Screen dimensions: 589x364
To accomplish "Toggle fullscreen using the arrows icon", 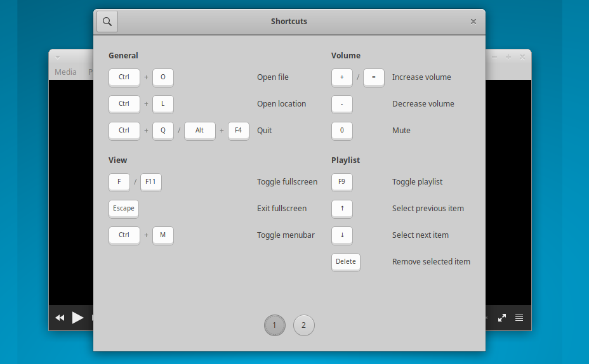I will [501, 318].
